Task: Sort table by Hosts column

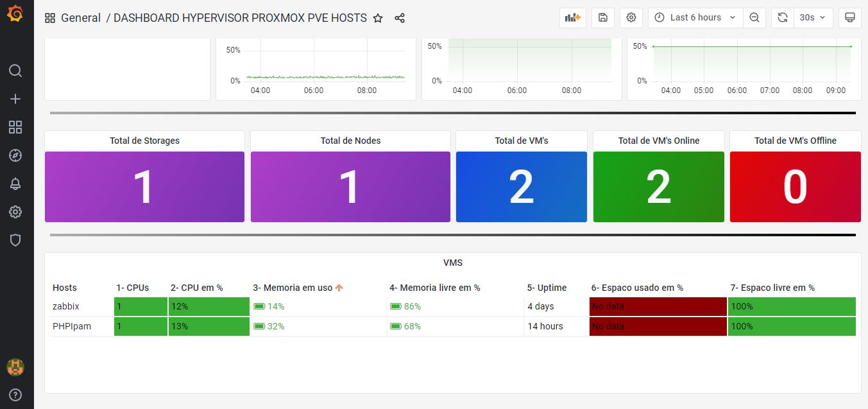Action: [x=65, y=288]
